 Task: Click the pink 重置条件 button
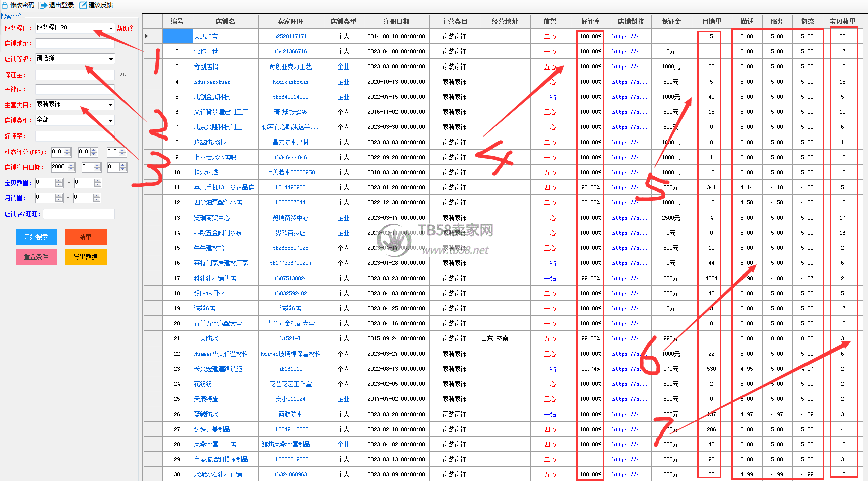pyautogui.click(x=36, y=257)
